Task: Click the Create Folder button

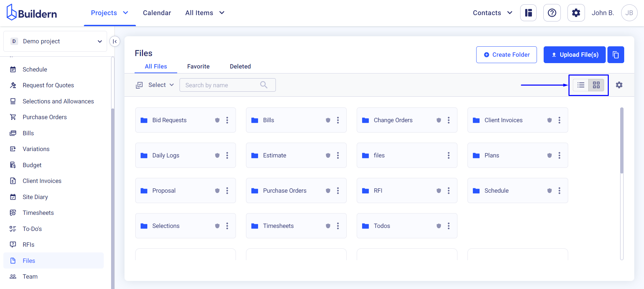Action: pyautogui.click(x=506, y=55)
